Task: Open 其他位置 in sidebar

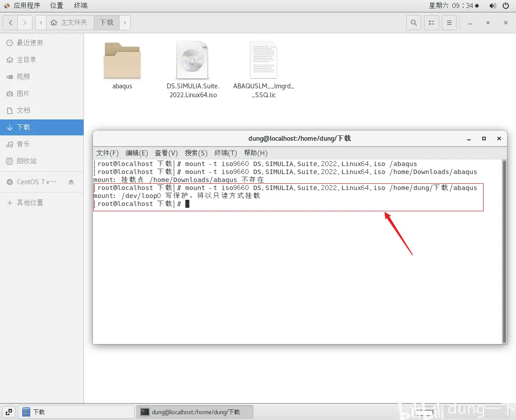Action: point(42,203)
